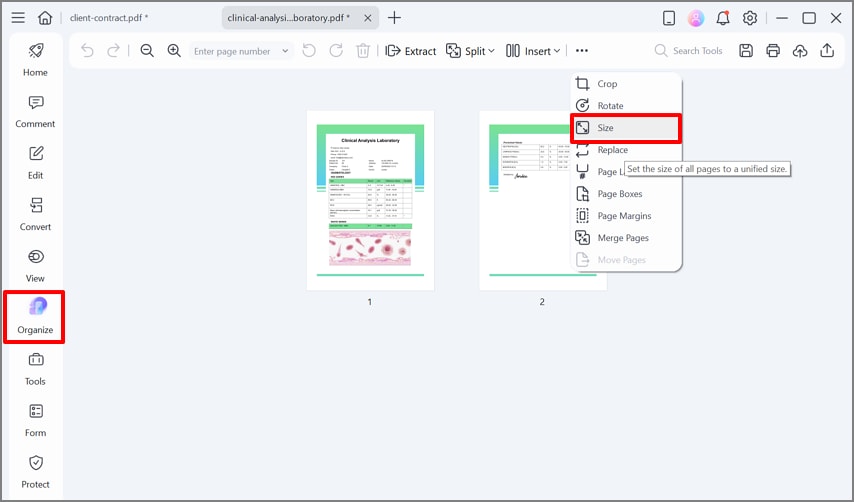Click the Extract button
Screen dimensions: 854x502
coord(411,51)
